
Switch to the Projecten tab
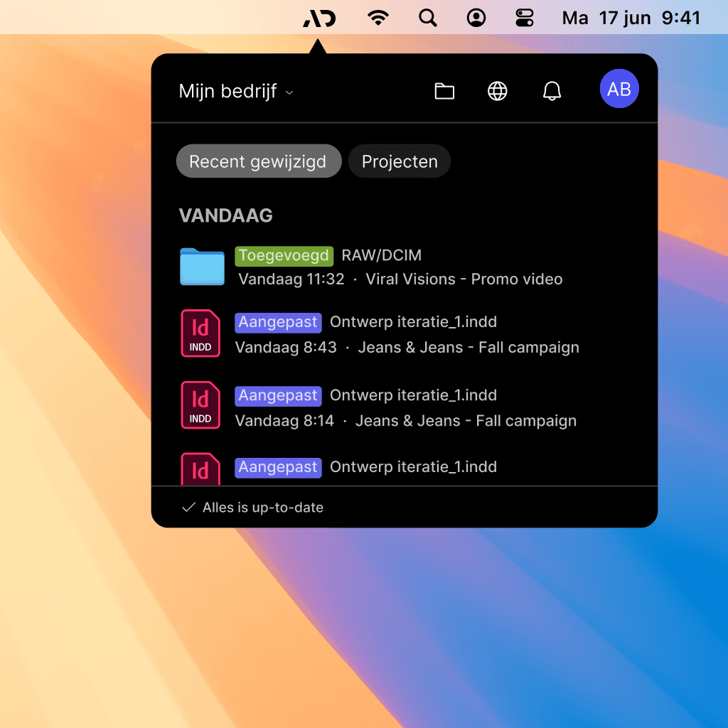[399, 161]
